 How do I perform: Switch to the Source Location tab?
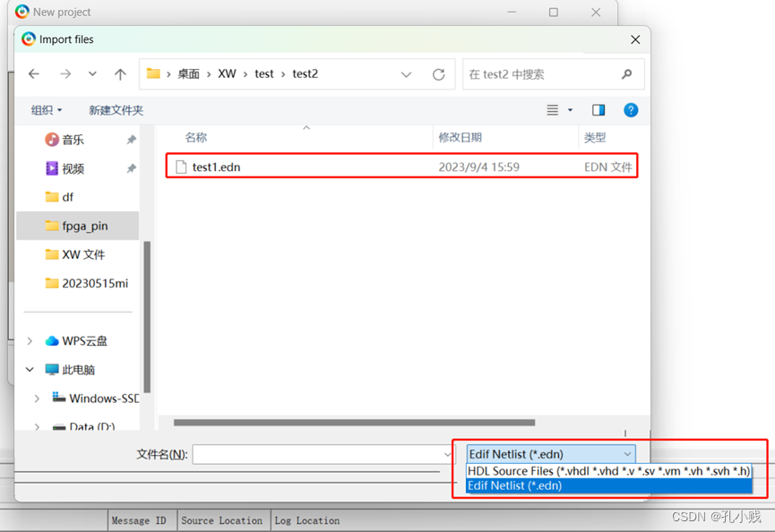pos(222,520)
